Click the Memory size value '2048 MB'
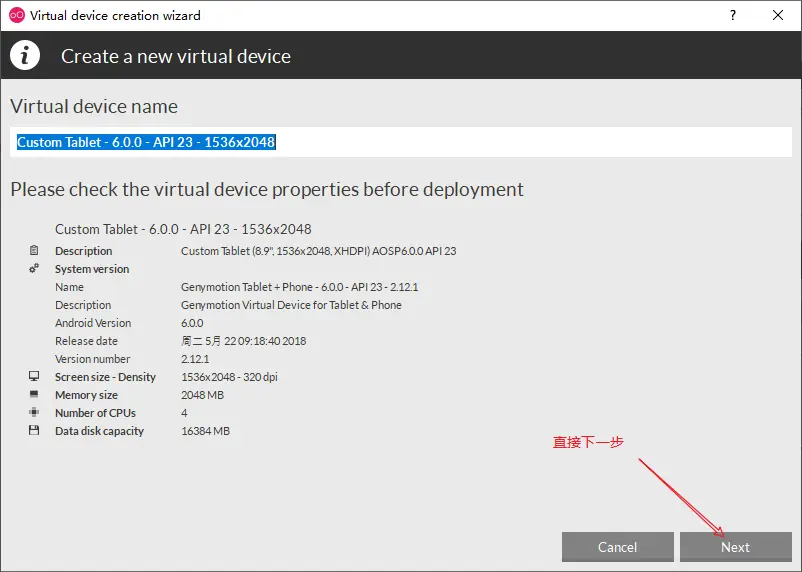The height and width of the screenshot is (572, 802). pyautogui.click(x=203, y=395)
